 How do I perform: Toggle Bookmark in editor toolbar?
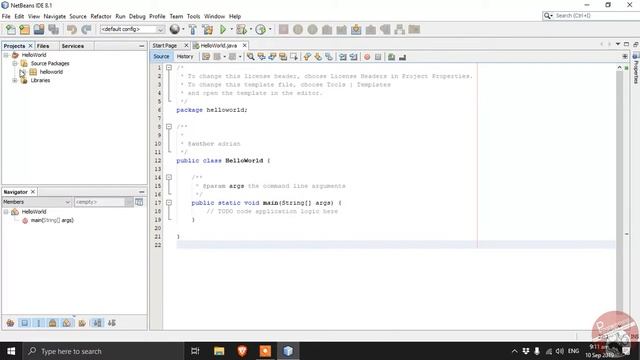coord(329,57)
